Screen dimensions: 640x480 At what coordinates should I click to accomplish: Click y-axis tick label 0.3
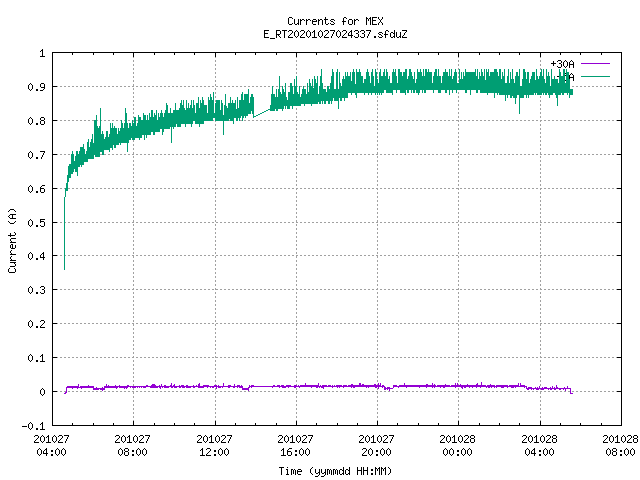click(x=36, y=290)
